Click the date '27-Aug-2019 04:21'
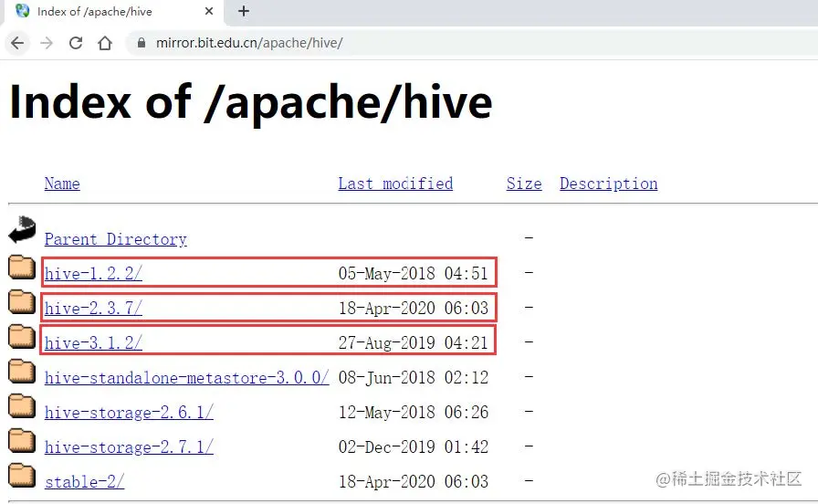The height and width of the screenshot is (504, 818). [x=414, y=342]
